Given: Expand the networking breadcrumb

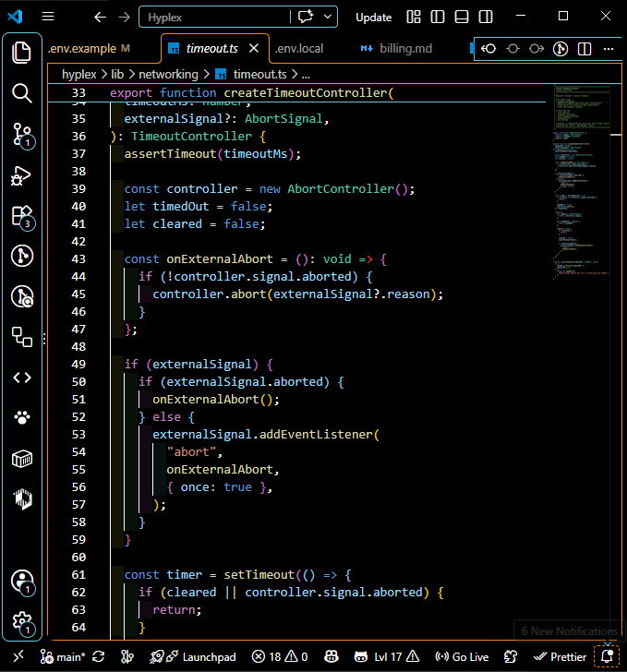Looking at the screenshot, I should pos(169,75).
